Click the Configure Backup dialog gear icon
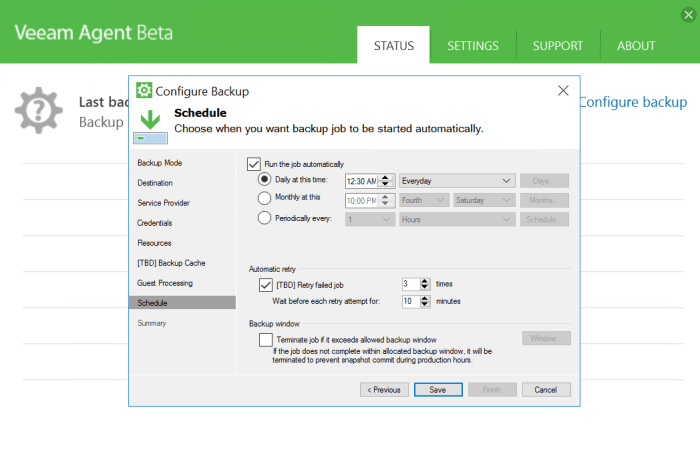 (x=144, y=91)
